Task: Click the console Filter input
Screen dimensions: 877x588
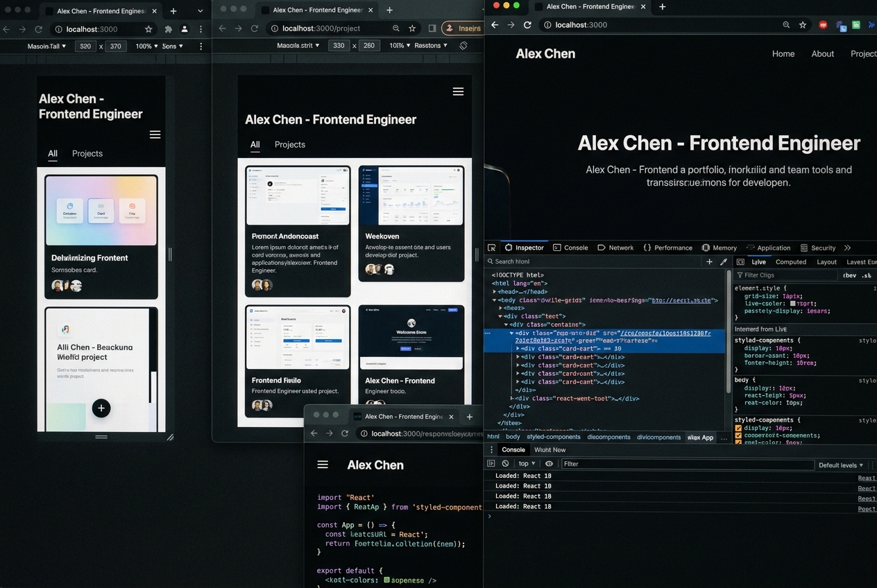Action: point(687,464)
